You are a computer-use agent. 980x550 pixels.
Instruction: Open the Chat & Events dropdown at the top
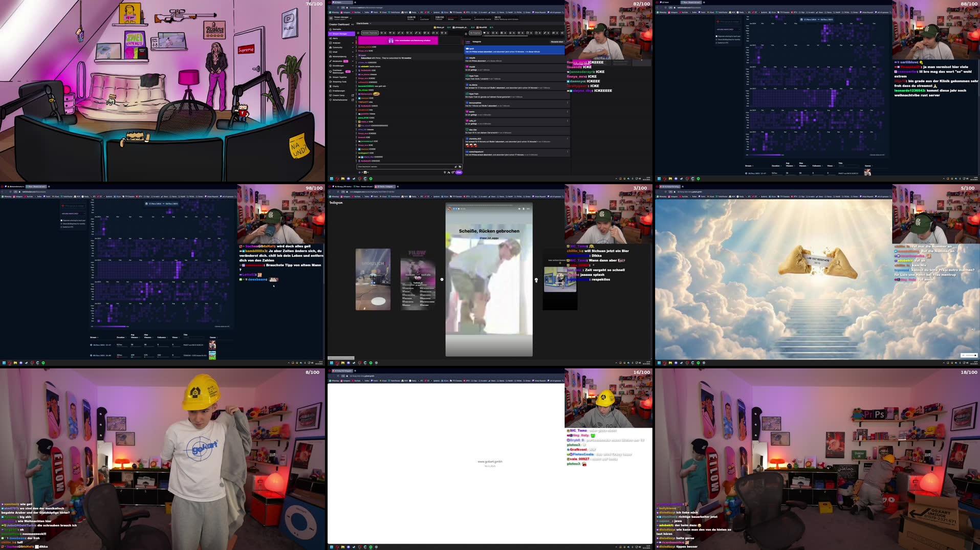coord(363,24)
